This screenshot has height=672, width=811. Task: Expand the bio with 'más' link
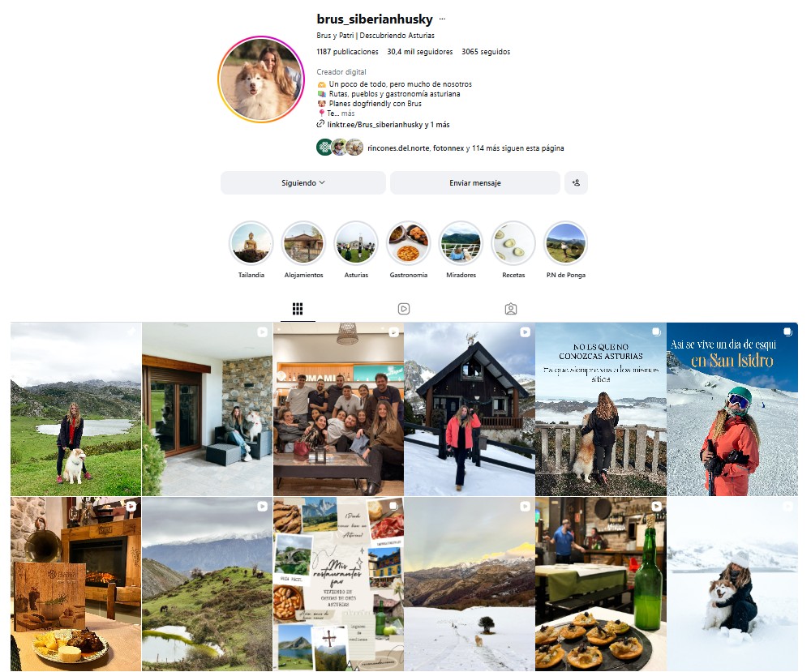point(348,113)
